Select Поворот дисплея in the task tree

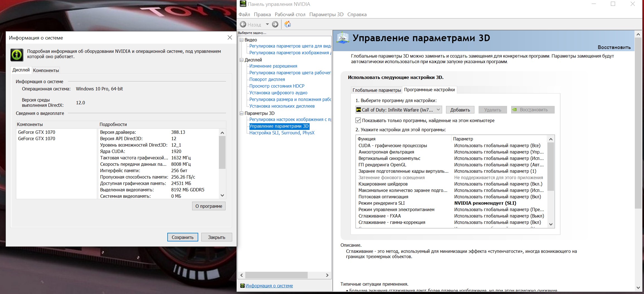(x=267, y=80)
